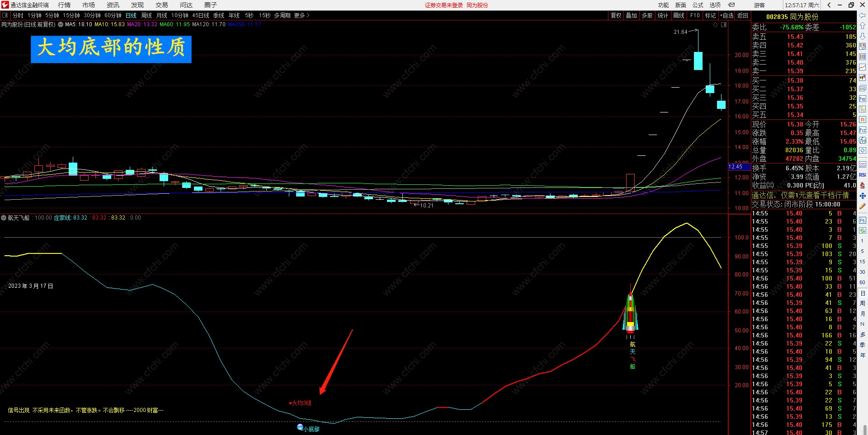Viewport: 868px width, 435px height.
Task: Select the 多周期 multi-period tab
Action: point(282,15)
